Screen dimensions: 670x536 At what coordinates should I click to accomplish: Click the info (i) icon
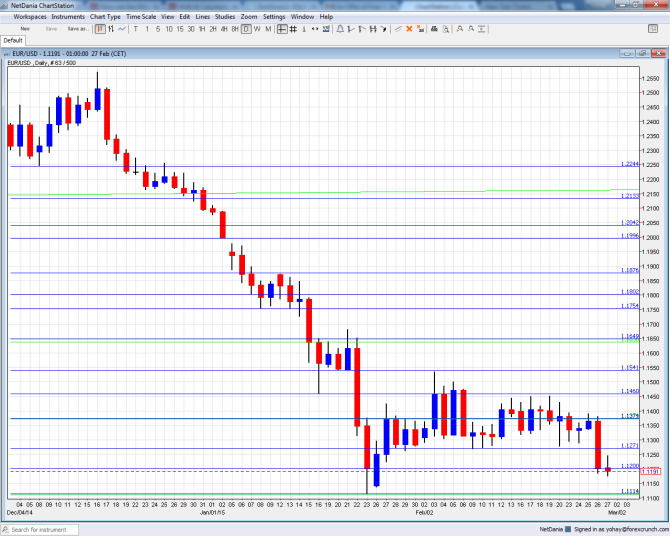tap(304, 29)
